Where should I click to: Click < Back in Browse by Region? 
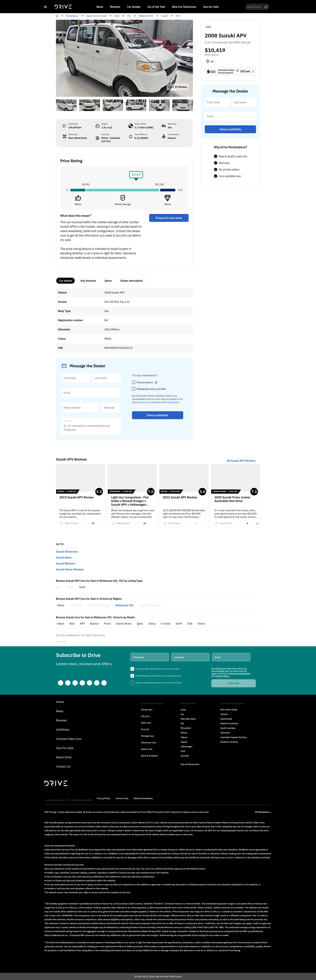coord(60,605)
